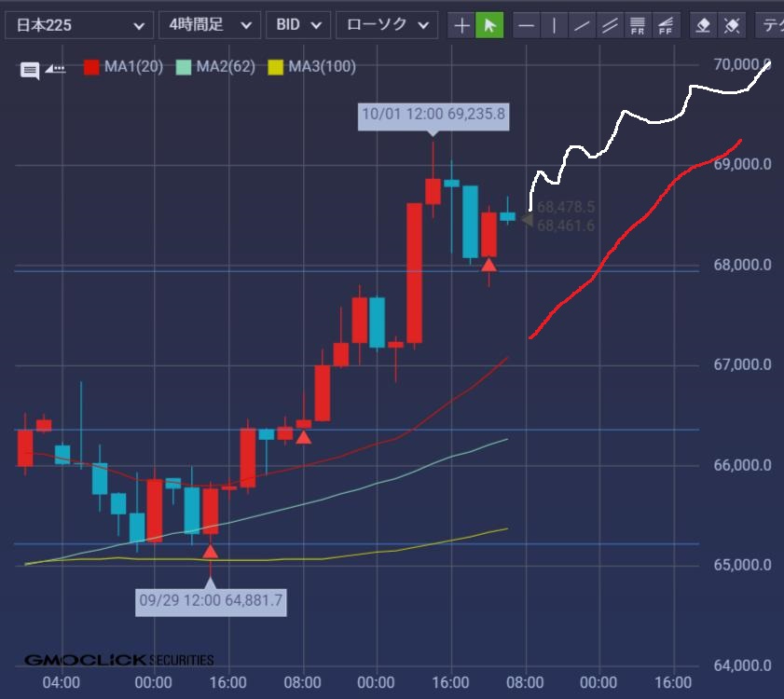Click the red arrow marker just above 68,000.0
Viewport: 784px width, 699px height.
489,265
